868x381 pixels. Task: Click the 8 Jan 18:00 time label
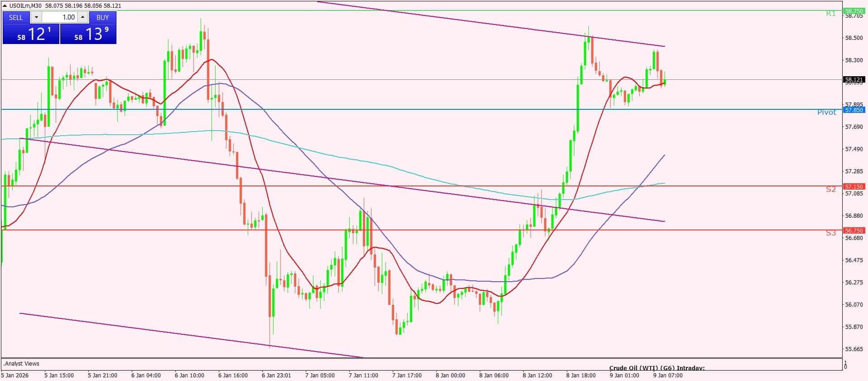point(581,375)
